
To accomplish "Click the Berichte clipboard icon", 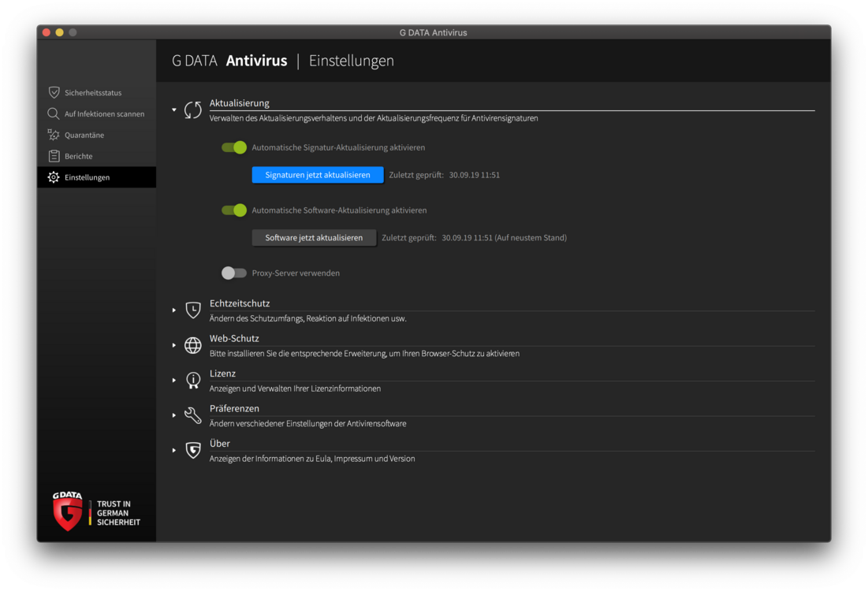I will tap(54, 156).
